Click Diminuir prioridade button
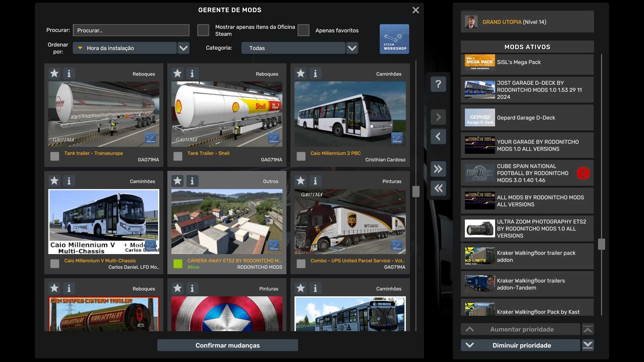This screenshot has height=362, width=644. 521,345
